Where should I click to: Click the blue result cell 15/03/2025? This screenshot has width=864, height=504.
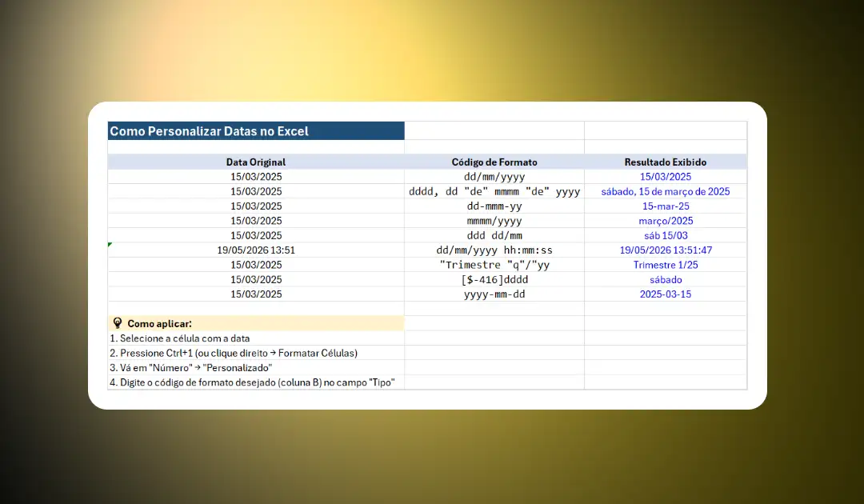click(x=666, y=177)
